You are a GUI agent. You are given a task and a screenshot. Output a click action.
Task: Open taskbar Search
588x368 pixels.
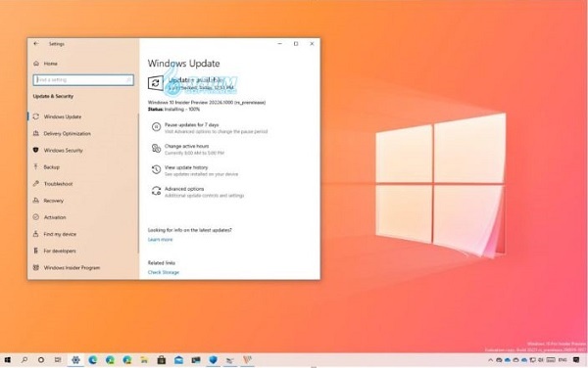coord(24,360)
